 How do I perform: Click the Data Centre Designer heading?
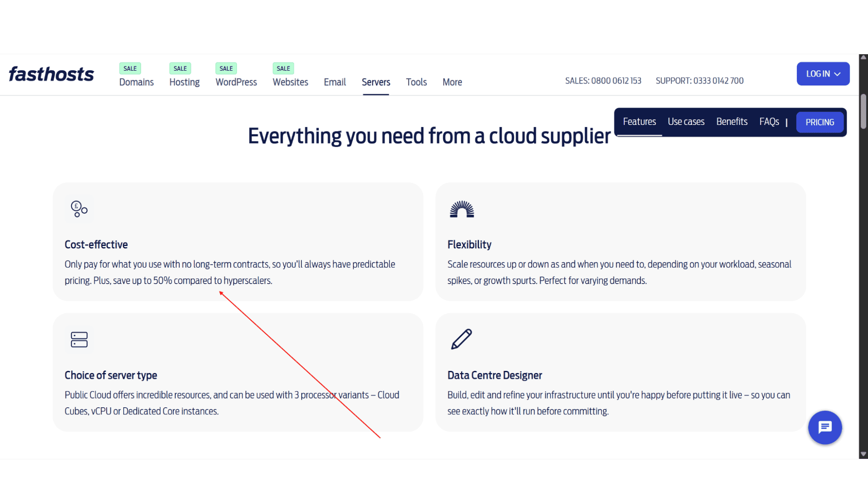pos(495,375)
